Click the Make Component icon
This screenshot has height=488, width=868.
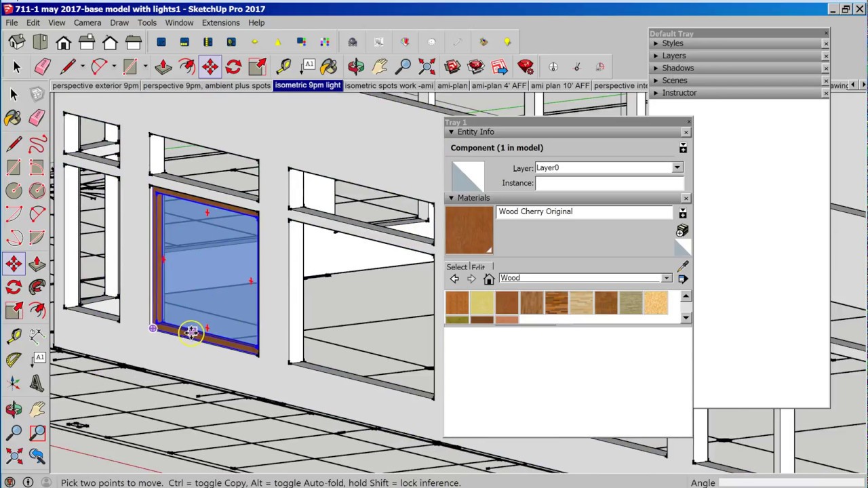coord(37,94)
